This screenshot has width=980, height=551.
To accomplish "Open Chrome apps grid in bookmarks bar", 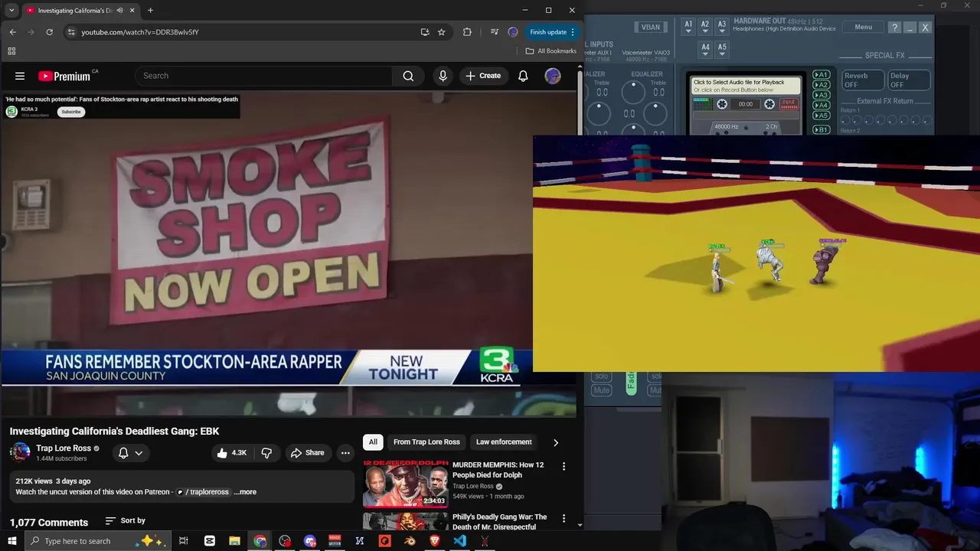I will tap(11, 51).
